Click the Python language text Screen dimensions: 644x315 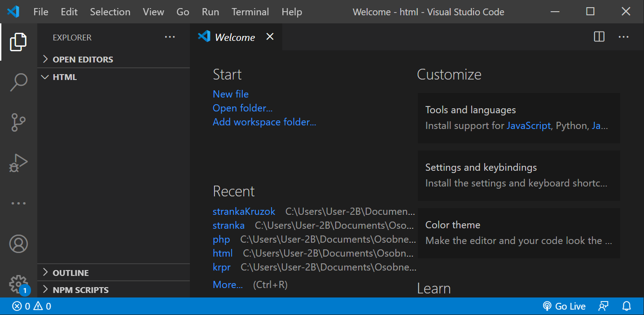[x=571, y=125]
